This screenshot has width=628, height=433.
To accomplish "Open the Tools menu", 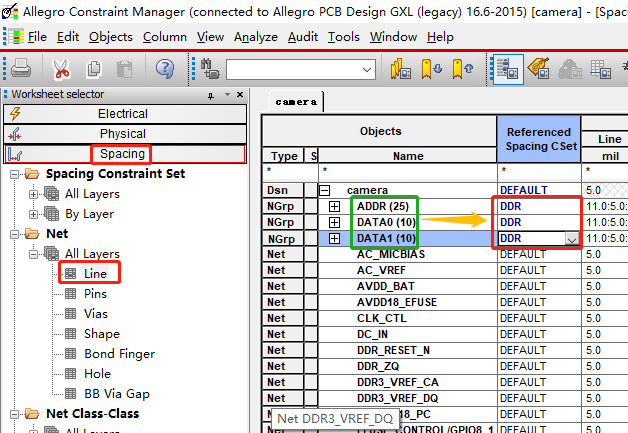I will [x=344, y=37].
